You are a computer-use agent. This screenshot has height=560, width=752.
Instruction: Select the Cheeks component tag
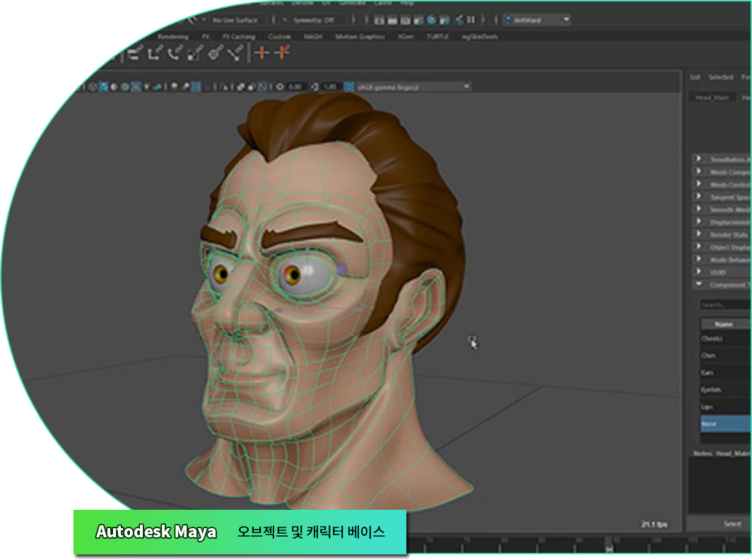[x=725, y=339]
